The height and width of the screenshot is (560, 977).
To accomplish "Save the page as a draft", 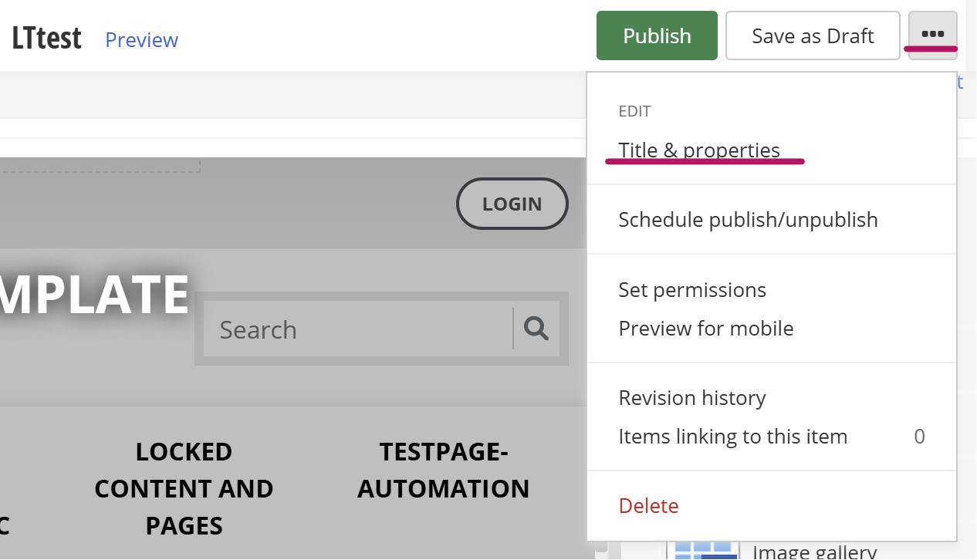I will coord(813,35).
